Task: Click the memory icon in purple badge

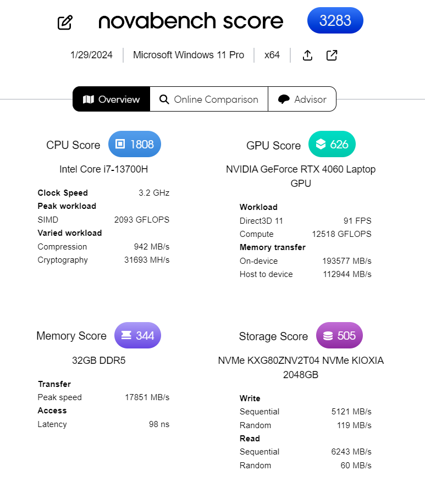Action: click(x=125, y=335)
